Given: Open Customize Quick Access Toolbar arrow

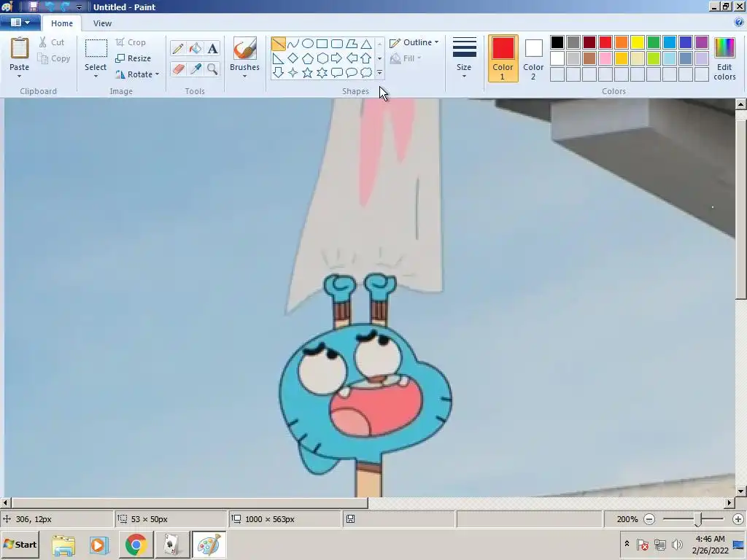Looking at the screenshot, I should [79, 7].
